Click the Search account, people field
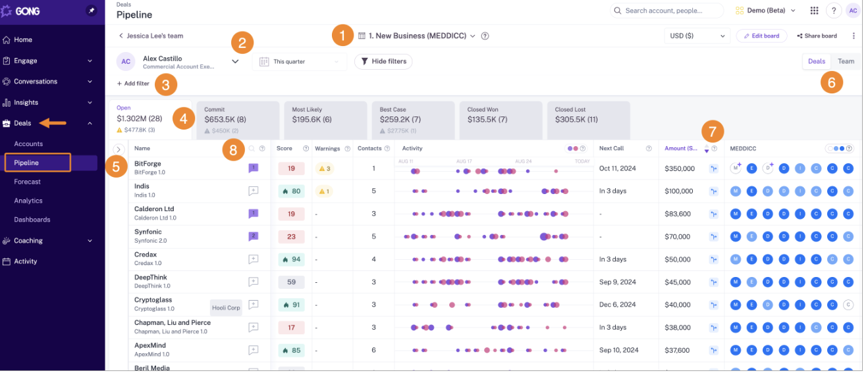The width and height of the screenshot is (868, 375). (x=668, y=11)
